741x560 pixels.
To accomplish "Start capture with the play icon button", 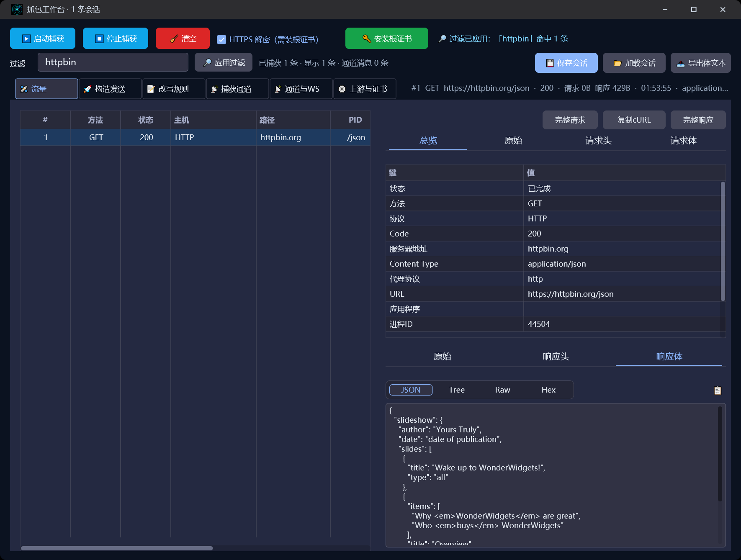I will 43,39.
